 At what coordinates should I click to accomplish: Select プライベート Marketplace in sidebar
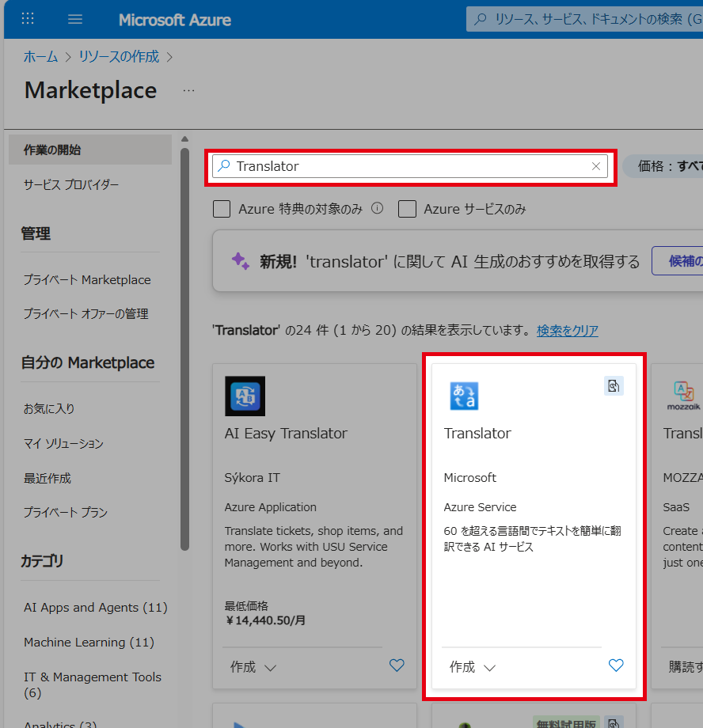[86, 280]
